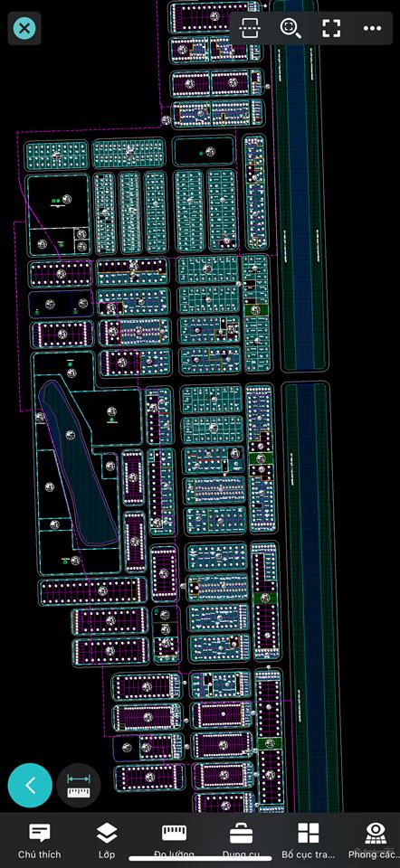Image resolution: width=400 pixels, height=868 pixels.
Task: Open the Dụng cụ toolbox
Action: [241, 840]
